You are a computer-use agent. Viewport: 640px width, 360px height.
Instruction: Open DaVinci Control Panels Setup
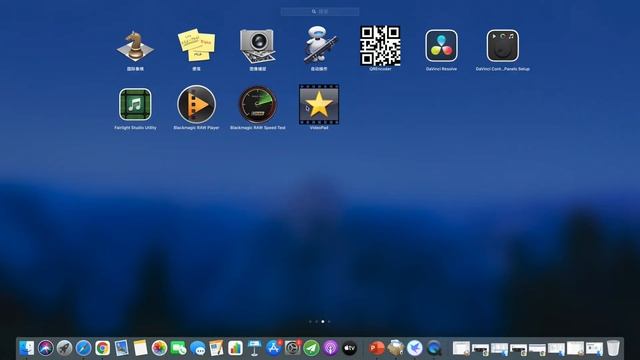tap(502, 46)
